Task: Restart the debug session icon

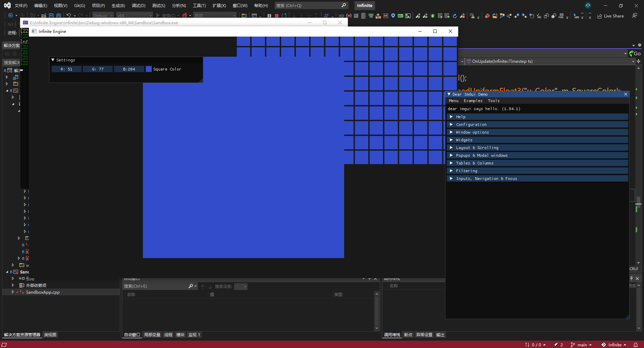Action: [x=284, y=16]
